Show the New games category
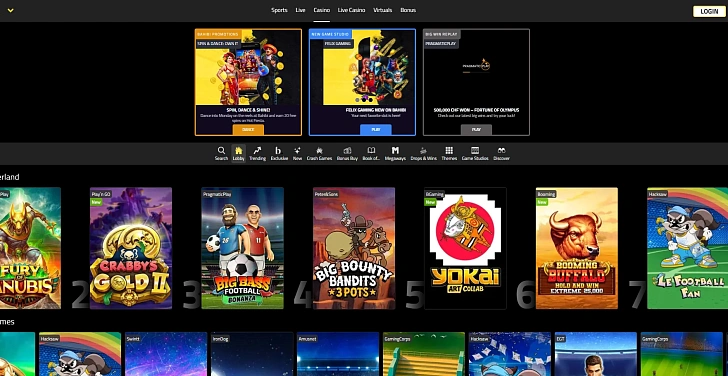728x376 pixels. [x=297, y=153]
